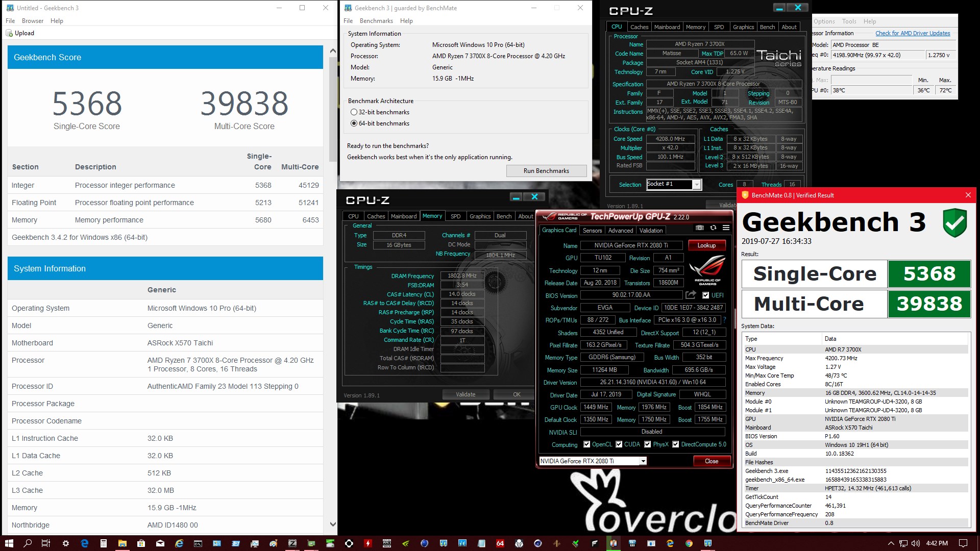980x551 pixels.
Task: Toggle DirectCompute 5.0 checkbox in GPU-Z
Action: tap(676, 444)
